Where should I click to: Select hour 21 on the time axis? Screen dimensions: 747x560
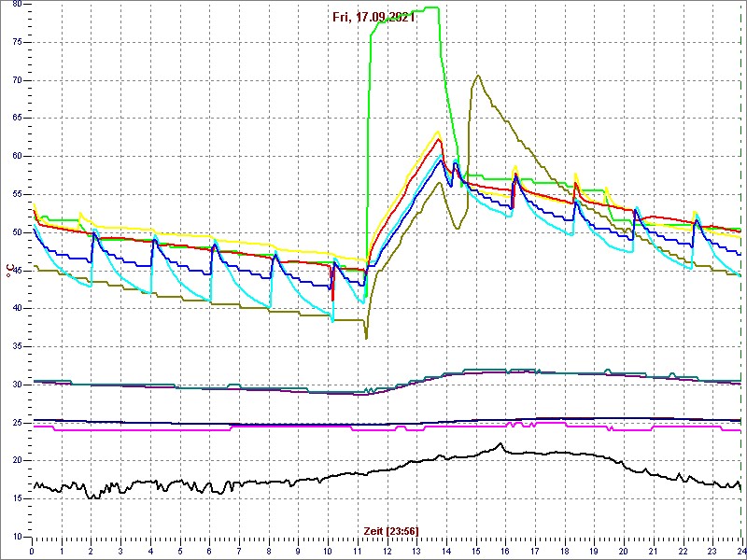653,551
